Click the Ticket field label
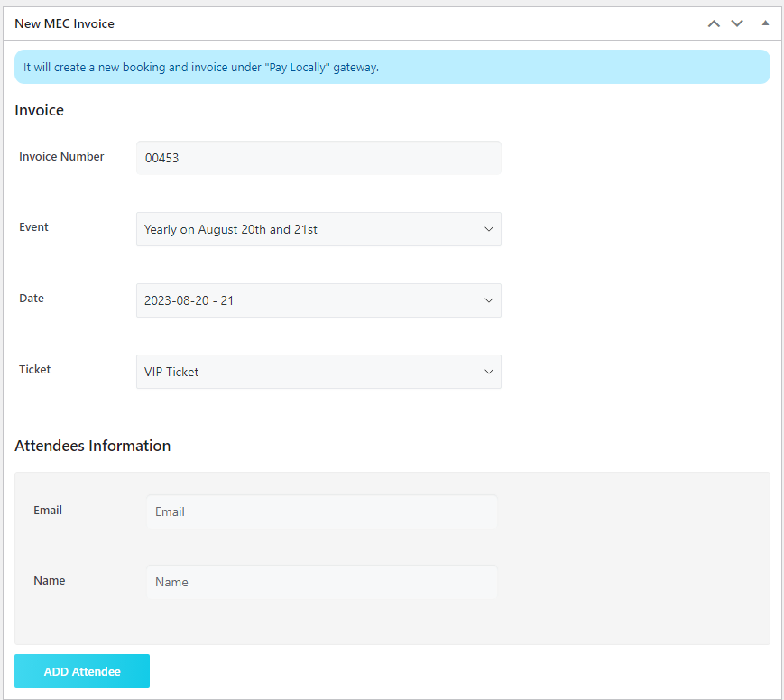Screen dimensions: 784x700 [35, 370]
